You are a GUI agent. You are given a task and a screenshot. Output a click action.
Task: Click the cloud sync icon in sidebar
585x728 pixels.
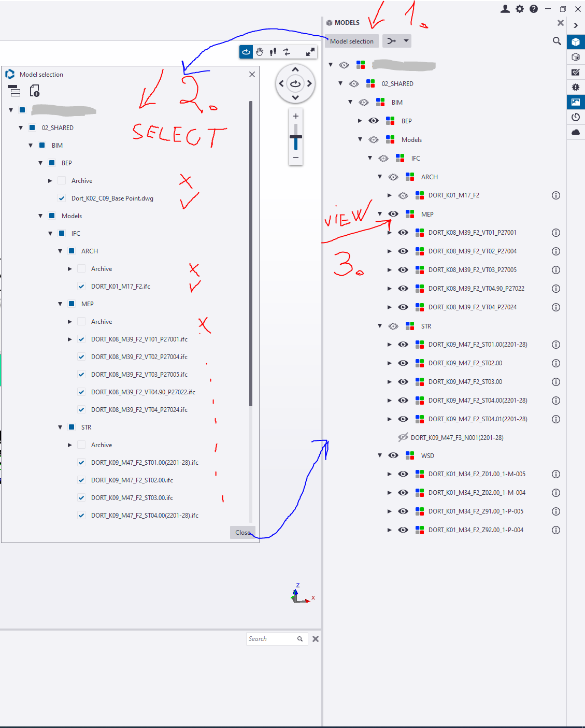(x=576, y=132)
